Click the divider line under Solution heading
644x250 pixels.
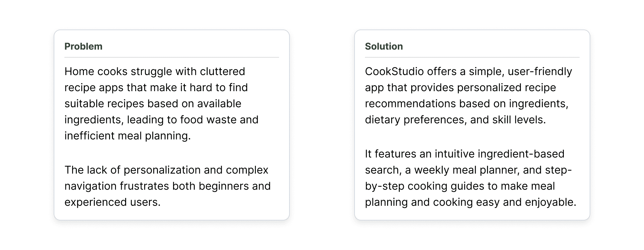[x=472, y=57]
